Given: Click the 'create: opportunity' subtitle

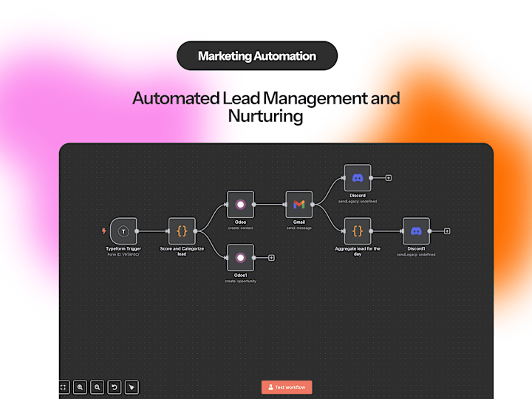Looking at the screenshot, I should pos(241,281).
